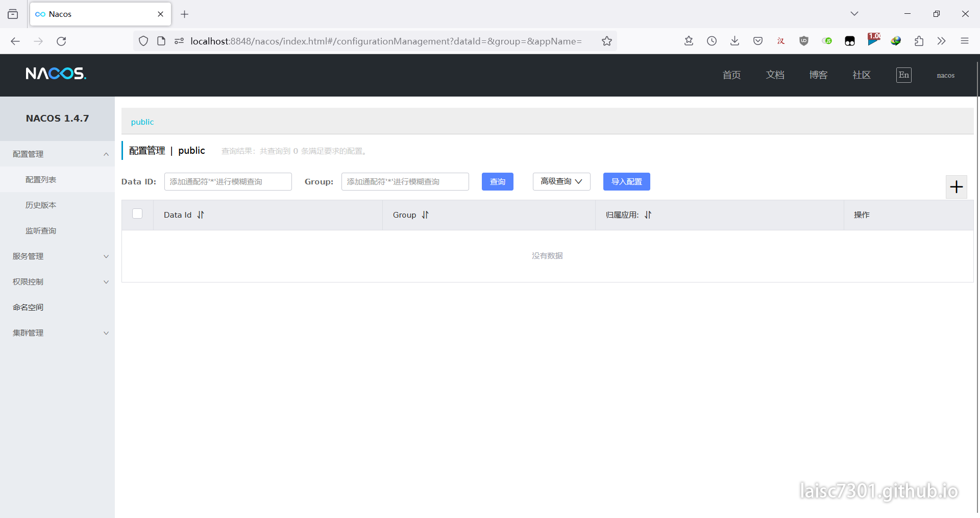Viewport: 980px width, 518px height.
Task: Sort table by Group column arrows
Action: tap(425, 215)
